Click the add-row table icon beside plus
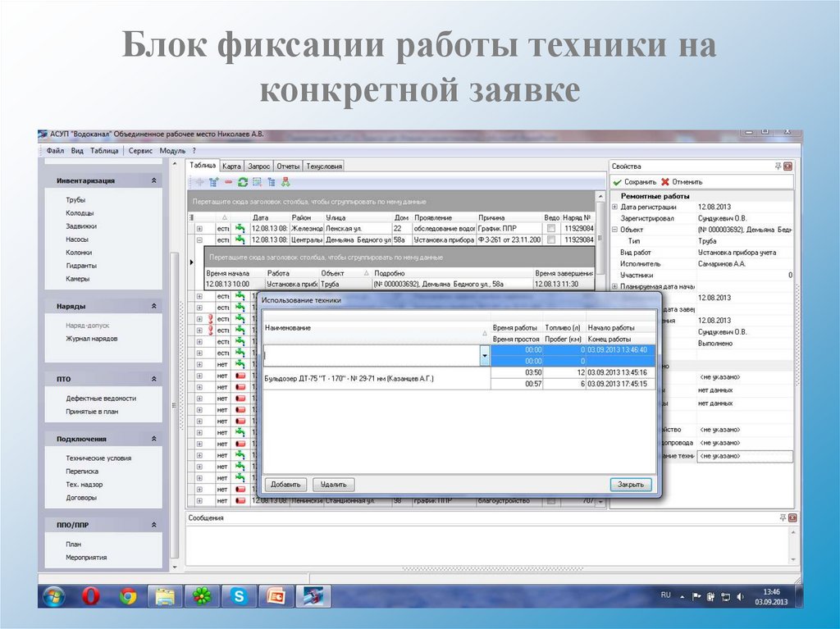The width and height of the screenshot is (840, 629). coord(214,182)
